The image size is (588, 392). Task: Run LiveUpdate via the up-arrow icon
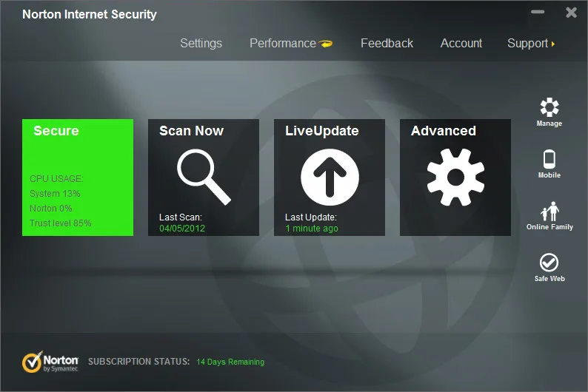(x=330, y=177)
